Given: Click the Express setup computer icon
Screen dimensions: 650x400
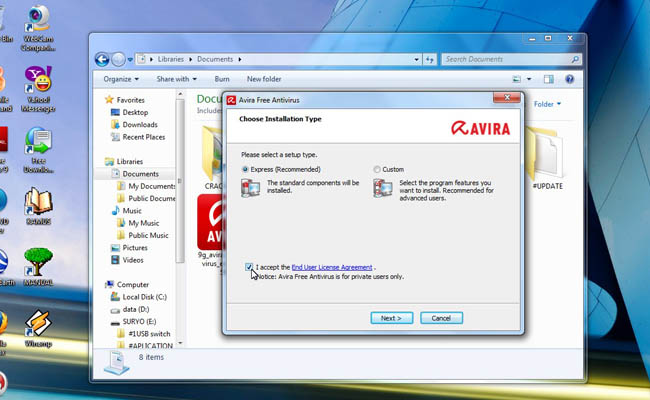Looking at the screenshot, I should tap(250, 188).
